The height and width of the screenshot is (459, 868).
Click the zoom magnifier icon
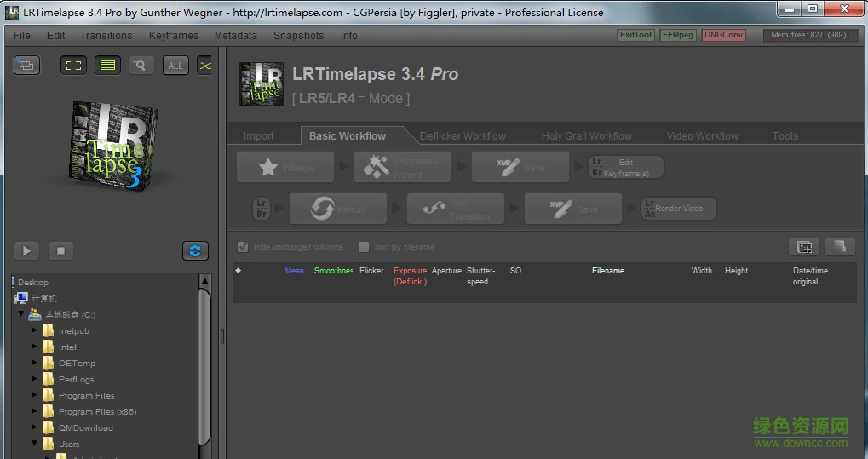(x=141, y=66)
